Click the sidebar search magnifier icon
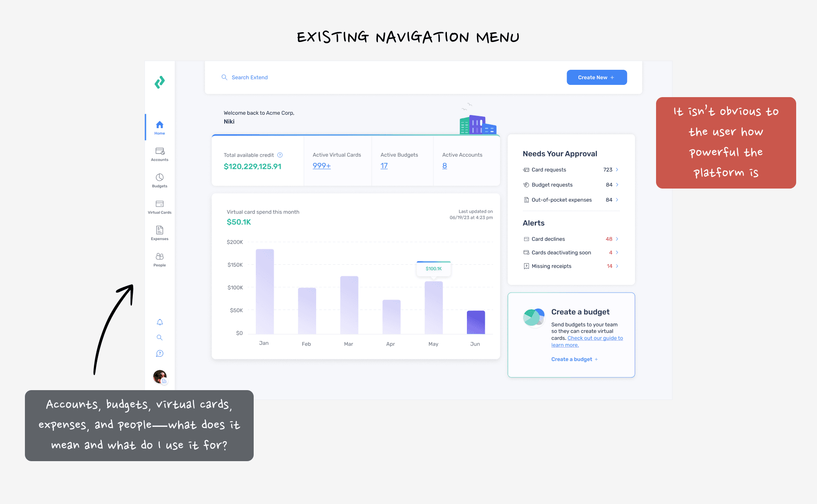The image size is (817, 504). click(160, 337)
